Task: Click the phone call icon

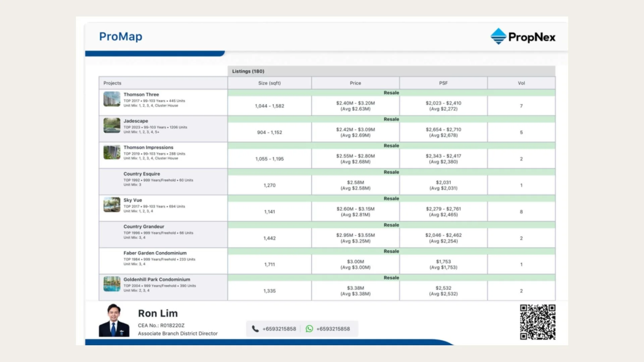Action: (x=255, y=329)
